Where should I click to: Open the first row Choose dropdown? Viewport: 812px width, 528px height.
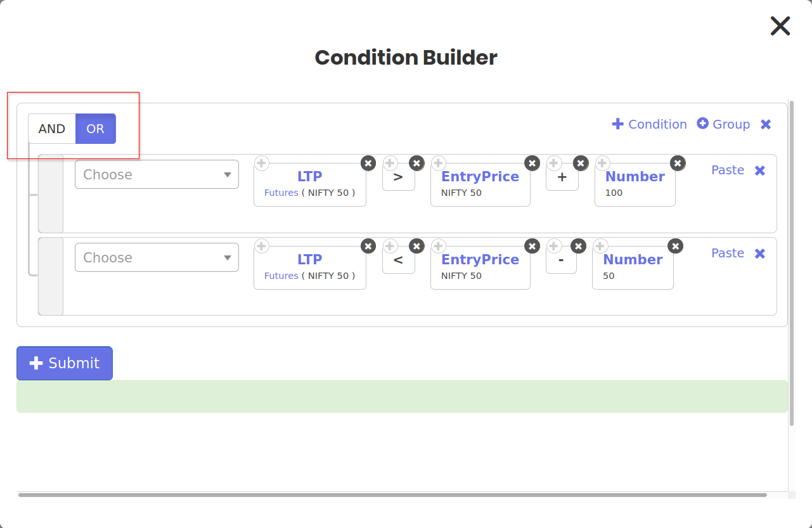(157, 174)
